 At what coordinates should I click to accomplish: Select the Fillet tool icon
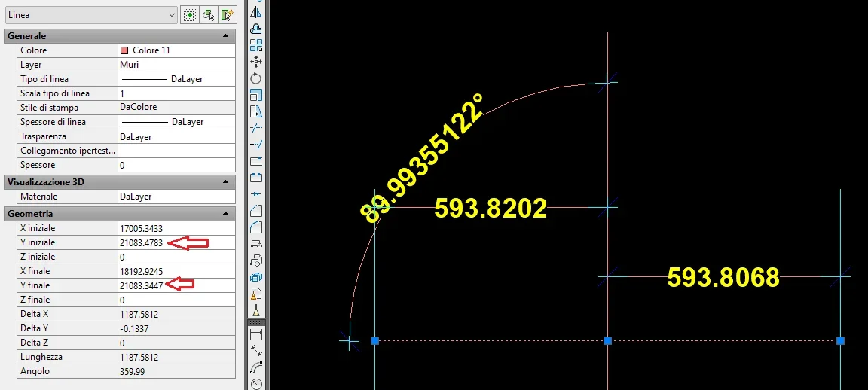click(256, 227)
